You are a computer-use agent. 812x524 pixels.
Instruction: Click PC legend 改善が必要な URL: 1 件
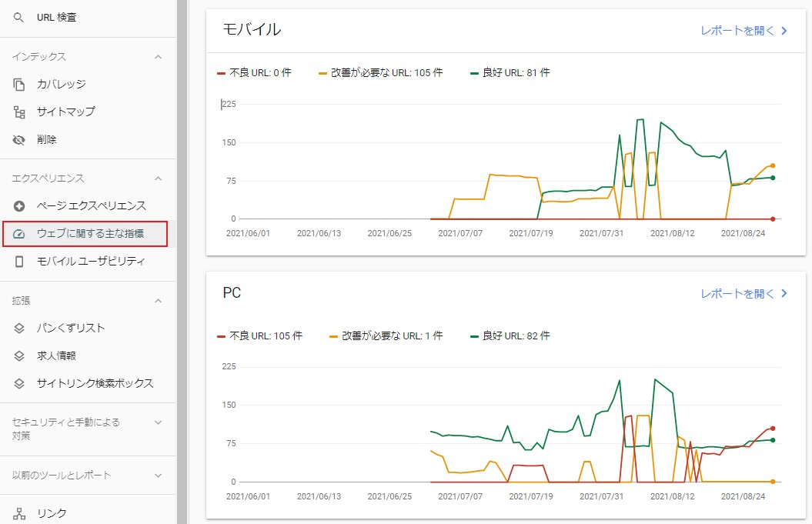click(x=386, y=336)
